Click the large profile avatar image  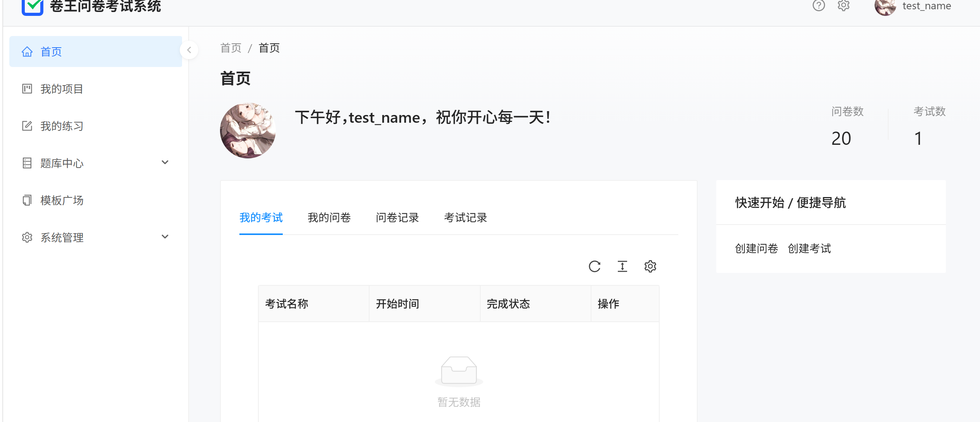click(248, 130)
